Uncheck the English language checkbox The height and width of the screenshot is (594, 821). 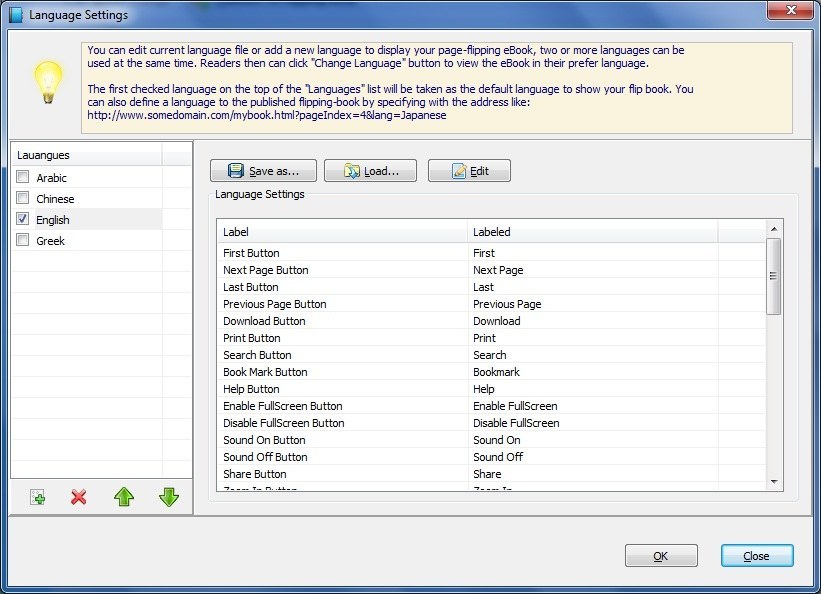(22, 219)
